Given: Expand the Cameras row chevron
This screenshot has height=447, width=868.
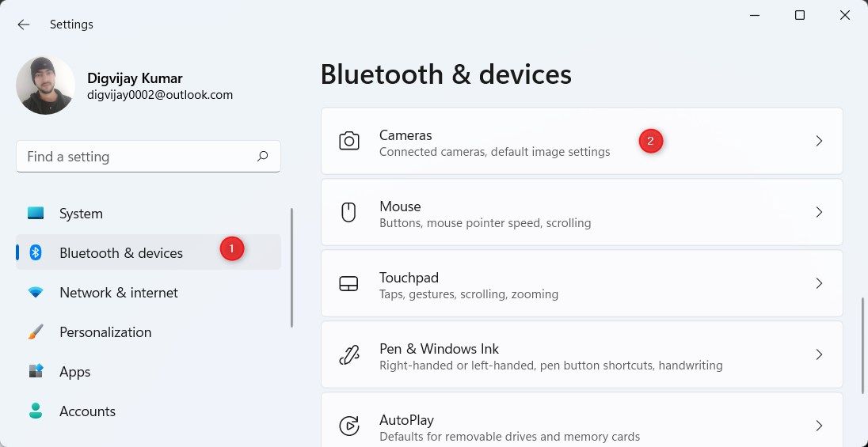Looking at the screenshot, I should (x=819, y=141).
